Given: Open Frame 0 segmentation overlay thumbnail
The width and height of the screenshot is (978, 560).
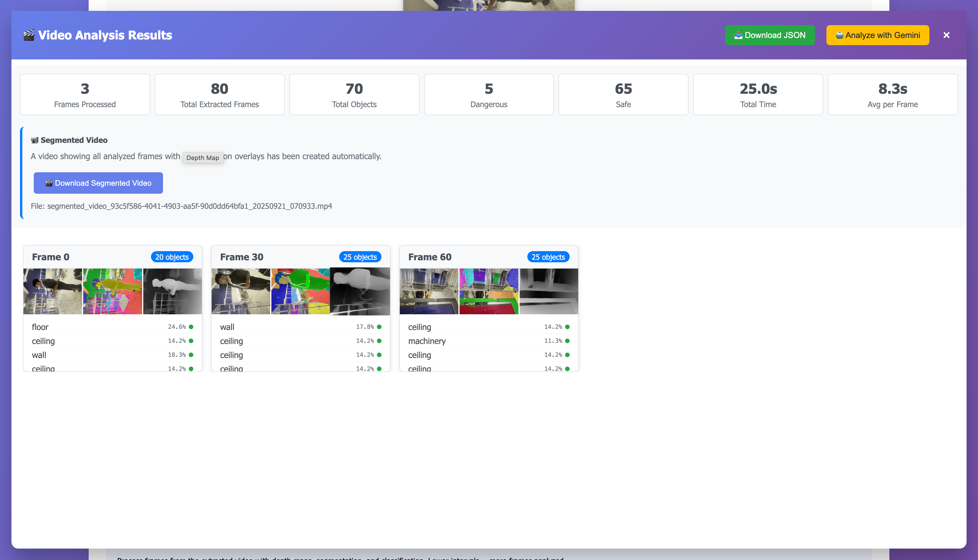Looking at the screenshot, I should (x=112, y=291).
